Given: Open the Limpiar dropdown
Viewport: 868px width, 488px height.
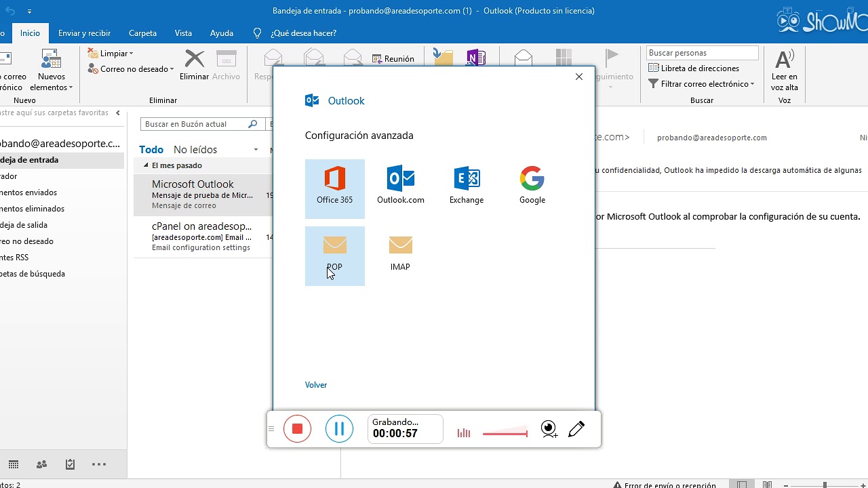Looking at the screenshot, I should tap(111, 54).
